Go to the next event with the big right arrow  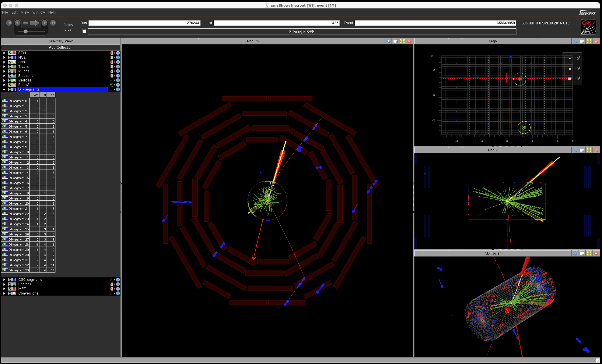point(34,23)
